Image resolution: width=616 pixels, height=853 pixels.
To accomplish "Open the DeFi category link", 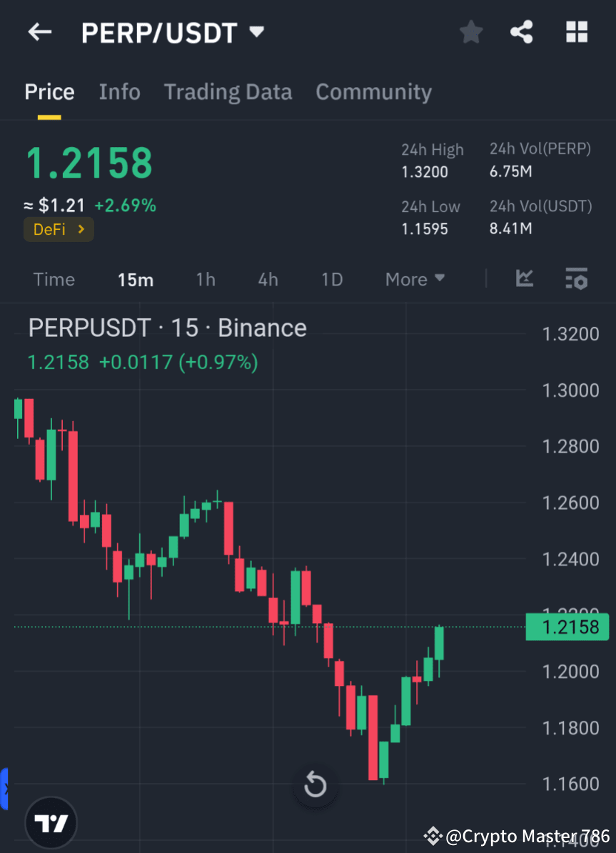I will coord(59,229).
